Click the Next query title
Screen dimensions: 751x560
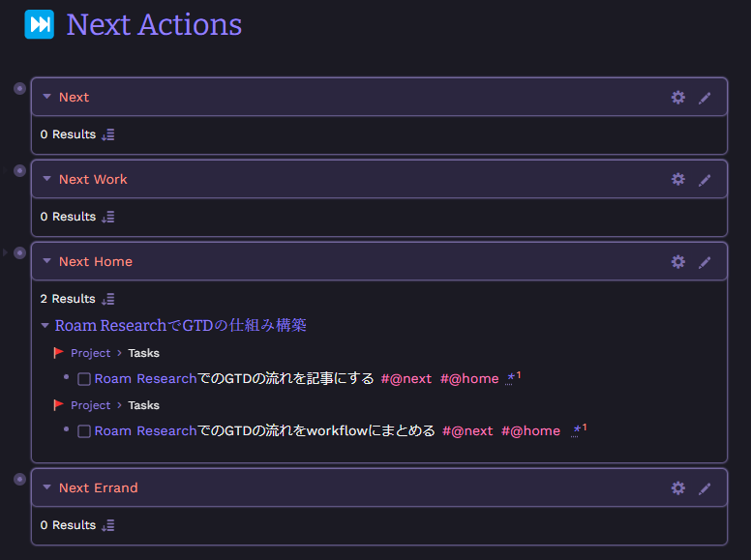coord(75,97)
